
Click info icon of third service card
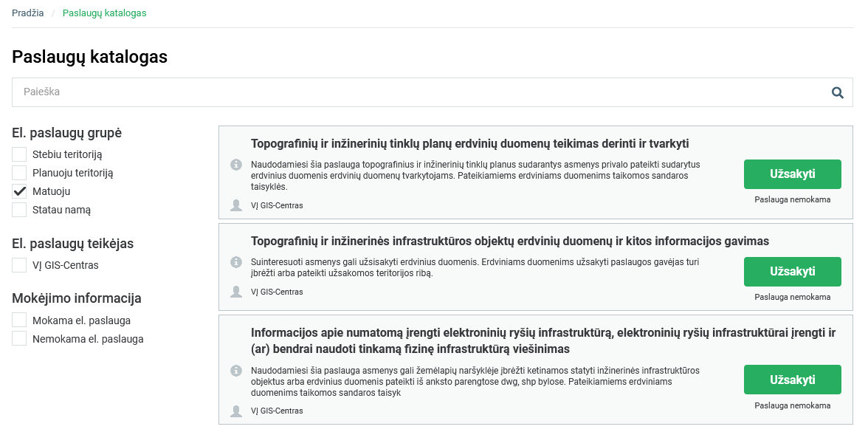point(236,370)
